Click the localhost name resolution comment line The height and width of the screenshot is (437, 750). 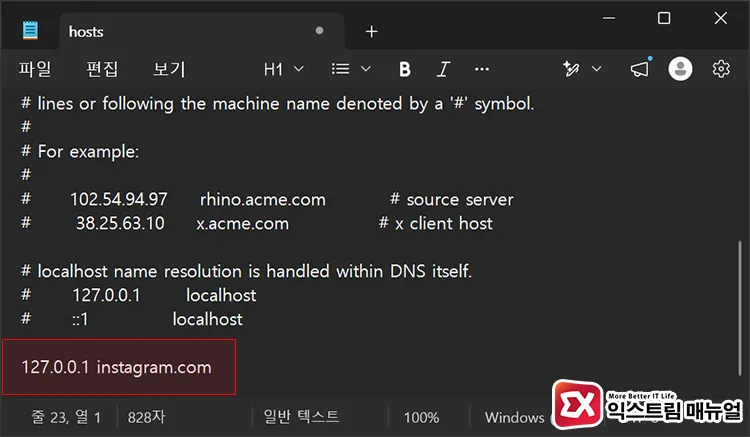(x=246, y=271)
